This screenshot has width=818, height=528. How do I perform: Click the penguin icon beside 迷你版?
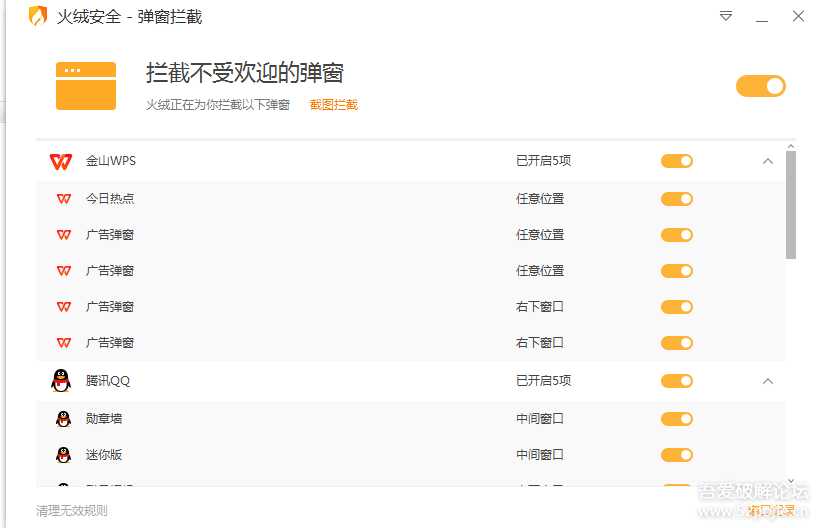63,454
